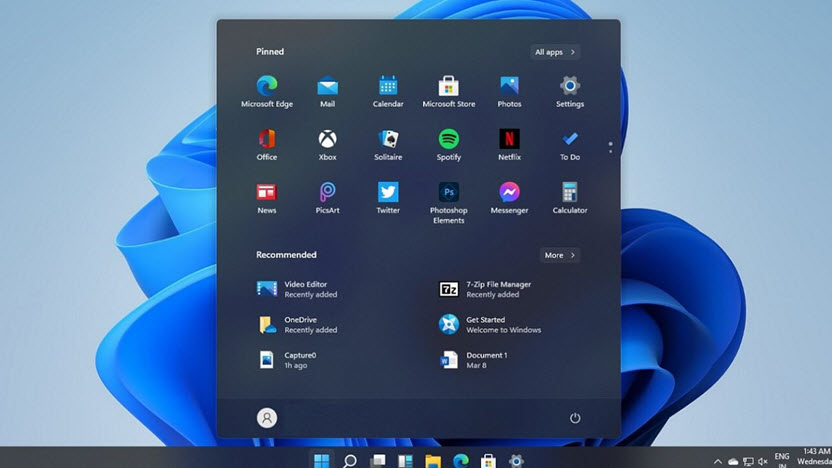Open Microsoft Store from the taskbar
The width and height of the screenshot is (832, 468).
click(x=488, y=461)
